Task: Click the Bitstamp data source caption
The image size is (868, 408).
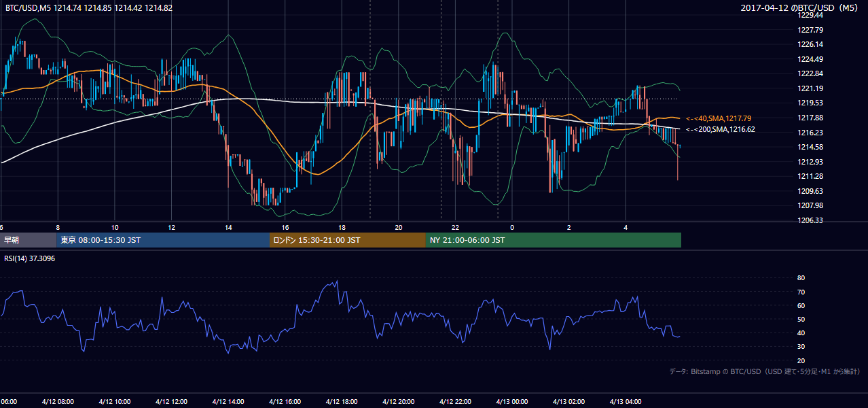Action: click(x=765, y=371)
